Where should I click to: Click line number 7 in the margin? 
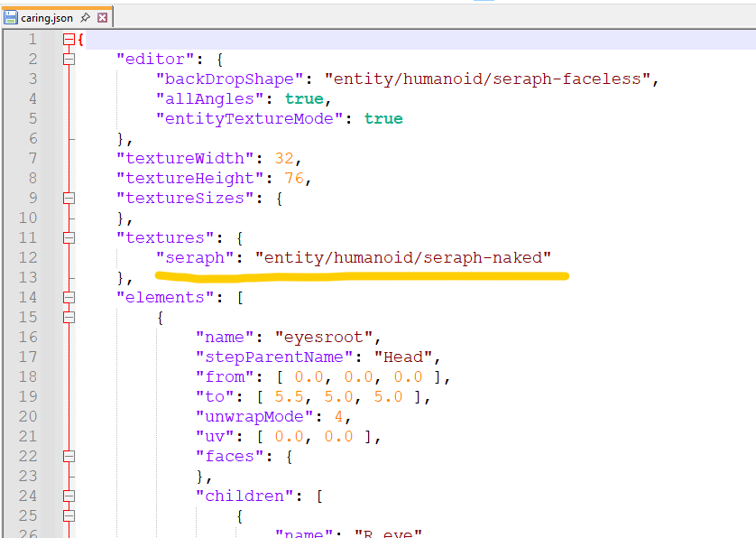32,159
